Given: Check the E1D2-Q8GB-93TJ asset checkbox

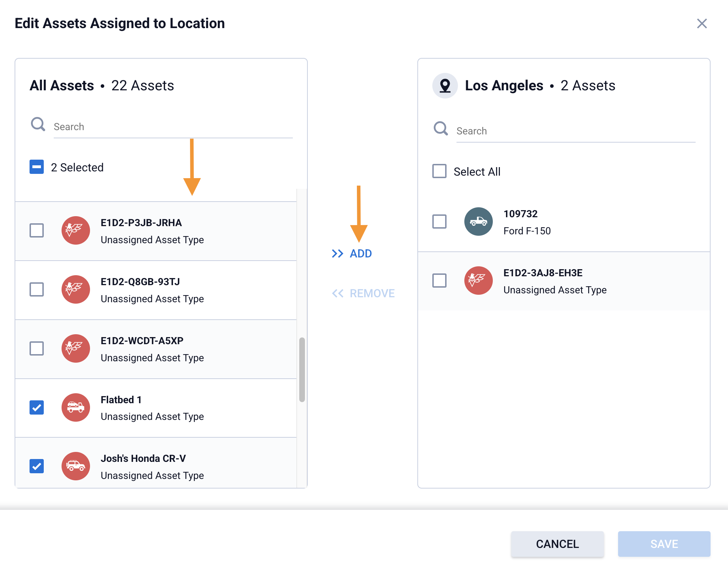Looking at the screenshot, I should click(37, 289).
